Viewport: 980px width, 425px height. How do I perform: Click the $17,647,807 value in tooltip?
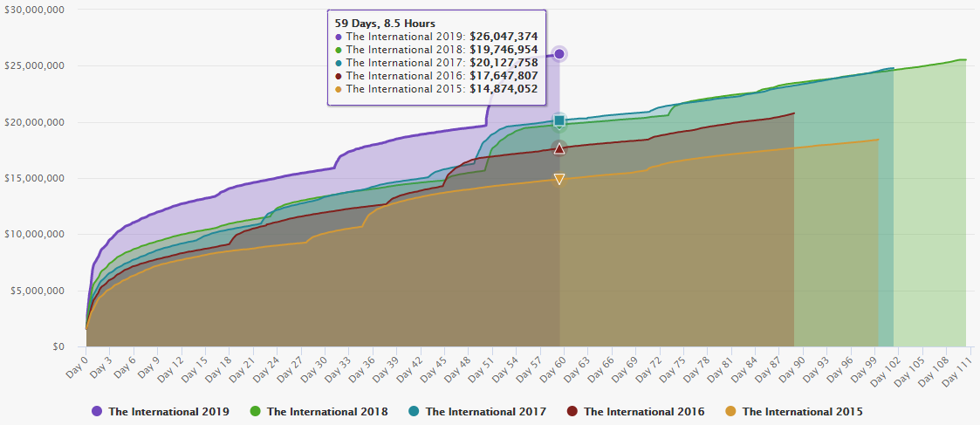coord(504,76)
